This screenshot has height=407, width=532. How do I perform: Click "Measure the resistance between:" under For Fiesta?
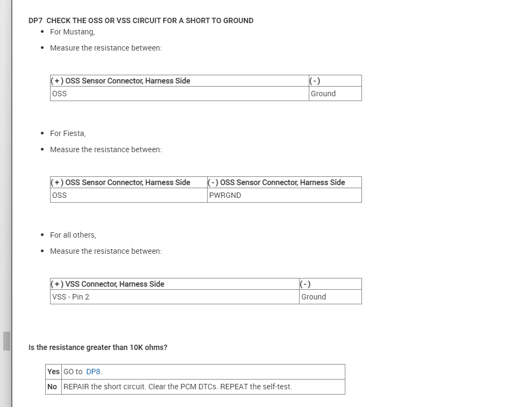pos(106,149)
